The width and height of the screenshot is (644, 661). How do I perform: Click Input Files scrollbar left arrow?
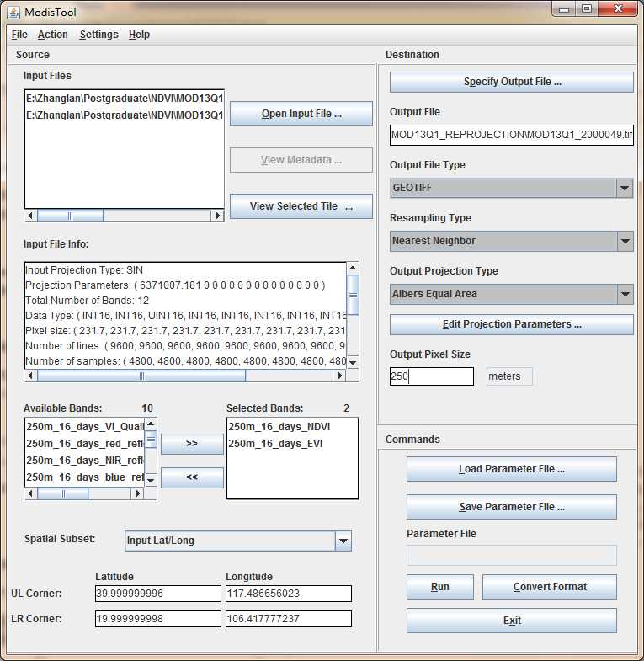coord(31,216)
